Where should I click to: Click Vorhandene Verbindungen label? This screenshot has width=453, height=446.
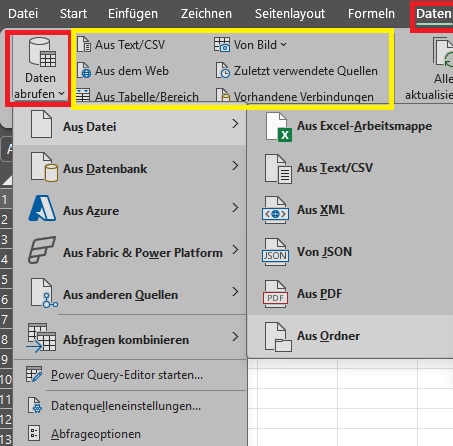(304, 96)
